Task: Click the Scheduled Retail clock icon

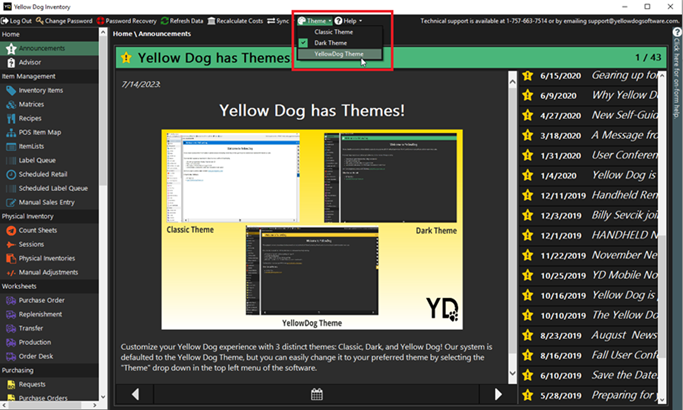Action: click(11, 174)
